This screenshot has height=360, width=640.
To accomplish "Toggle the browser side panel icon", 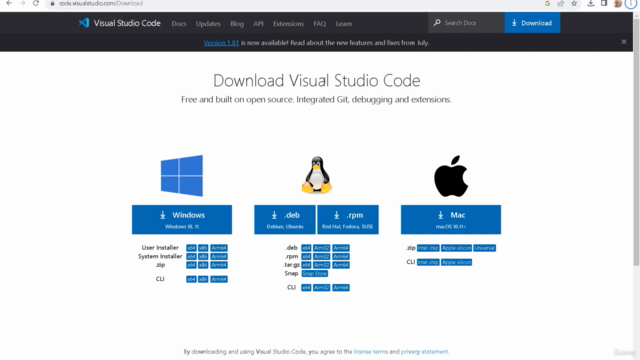I will point(604,3).
